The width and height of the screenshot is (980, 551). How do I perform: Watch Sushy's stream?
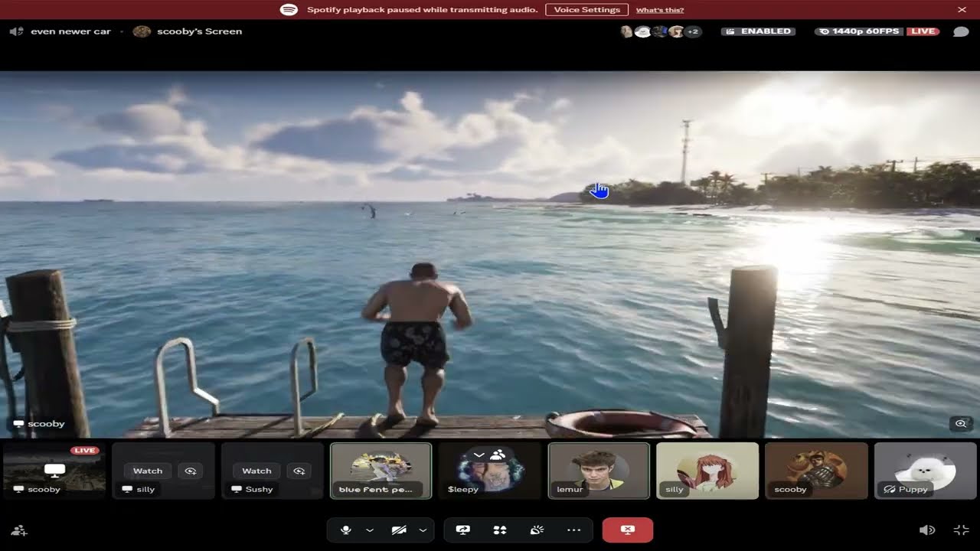coord(256,471)
